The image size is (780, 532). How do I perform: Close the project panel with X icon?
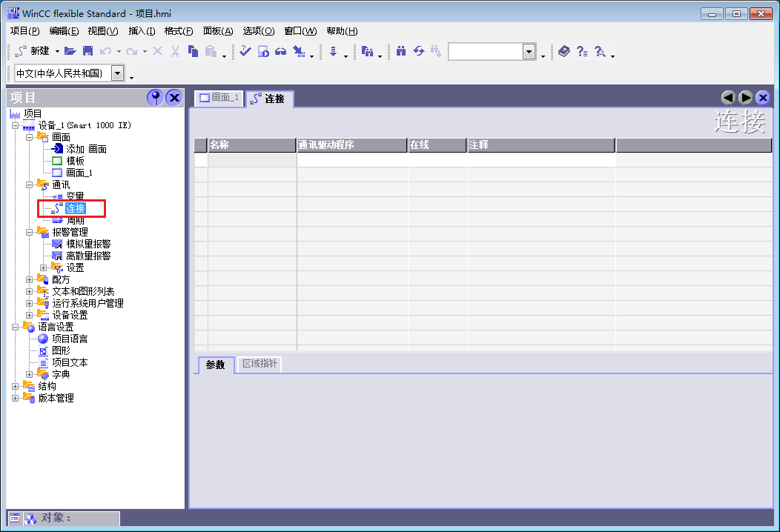[173, 97]
